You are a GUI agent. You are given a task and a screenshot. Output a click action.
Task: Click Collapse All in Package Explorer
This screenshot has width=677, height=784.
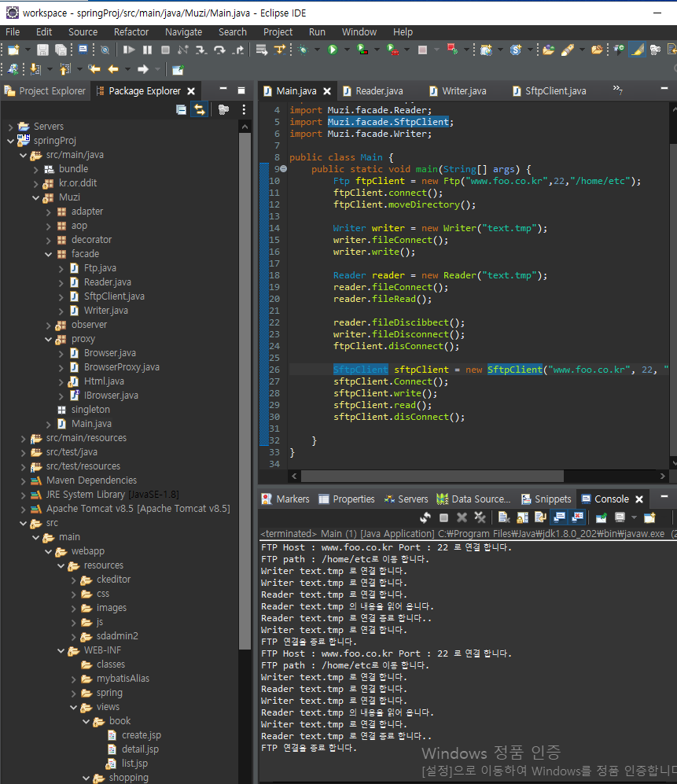click(x=182, y=110)
